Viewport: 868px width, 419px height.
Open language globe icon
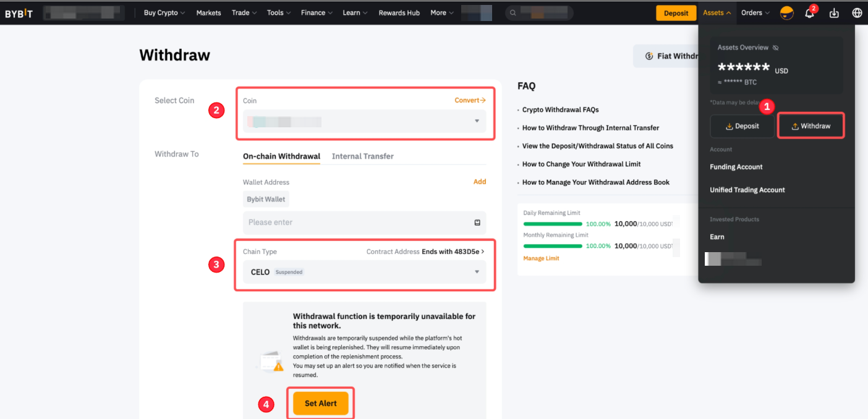click(x=857, y=13)
